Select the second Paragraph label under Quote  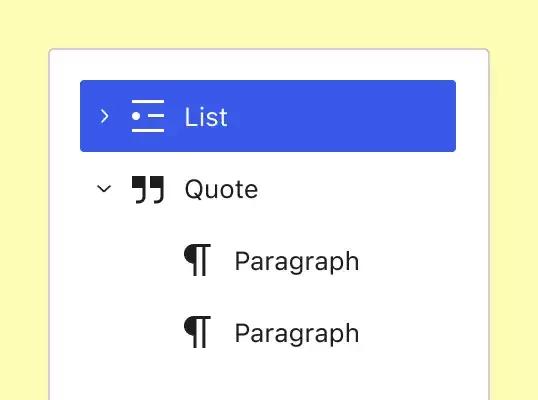(x=297, y=334)
